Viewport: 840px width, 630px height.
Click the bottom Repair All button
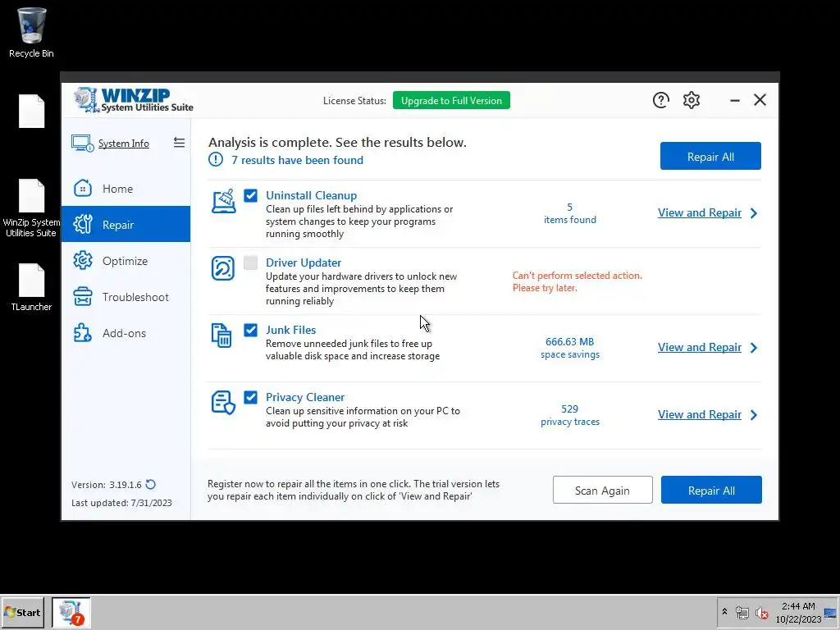711,490
